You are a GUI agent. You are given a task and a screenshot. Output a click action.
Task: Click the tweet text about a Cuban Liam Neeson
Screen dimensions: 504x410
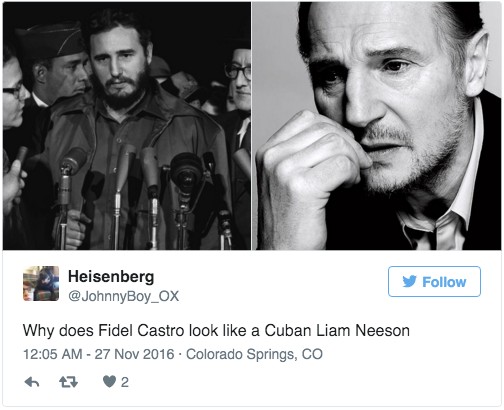[x=216, y=331]
